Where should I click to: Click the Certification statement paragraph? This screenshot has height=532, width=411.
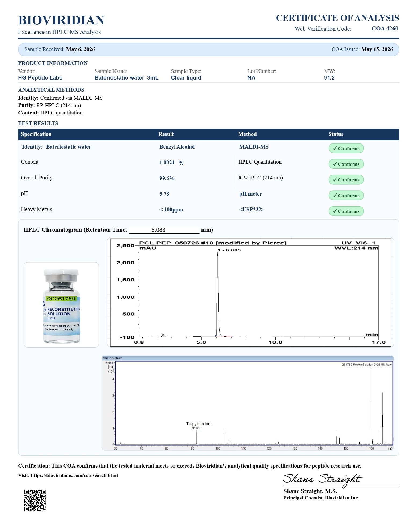click(190, 466)
